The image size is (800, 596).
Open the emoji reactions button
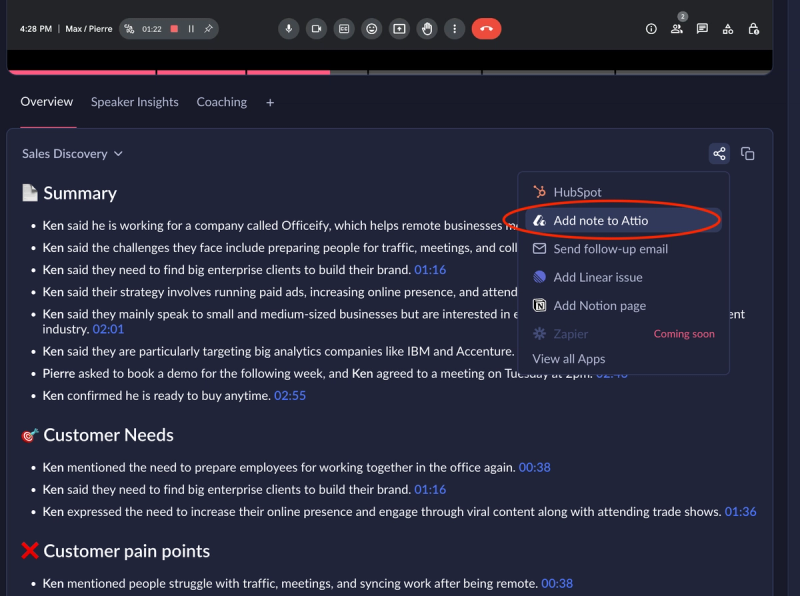click(x=372, y=29)
